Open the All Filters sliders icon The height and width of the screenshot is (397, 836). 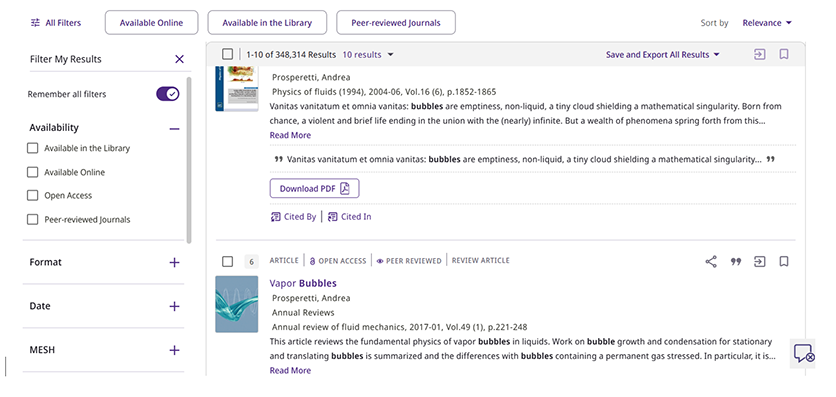35,23
